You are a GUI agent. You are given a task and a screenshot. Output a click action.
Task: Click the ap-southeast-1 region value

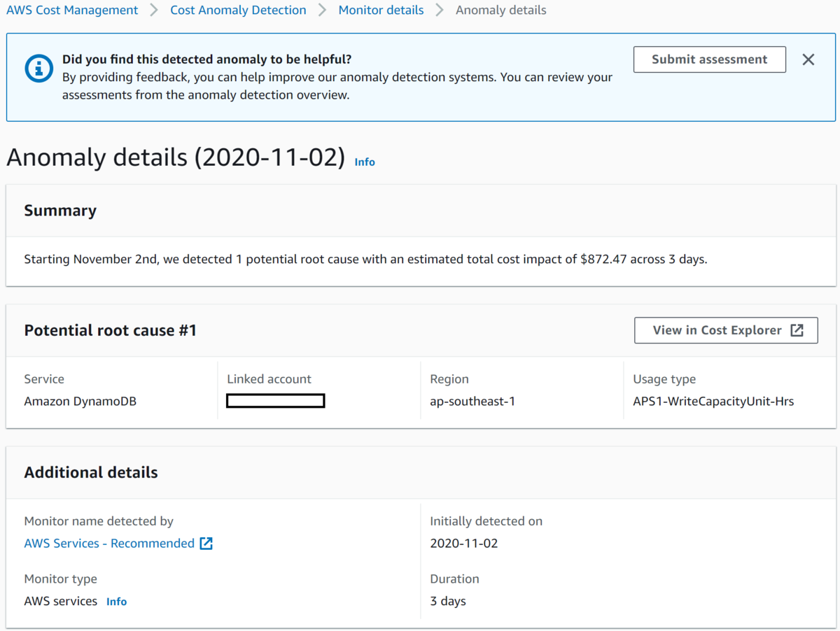pos(472,402)
